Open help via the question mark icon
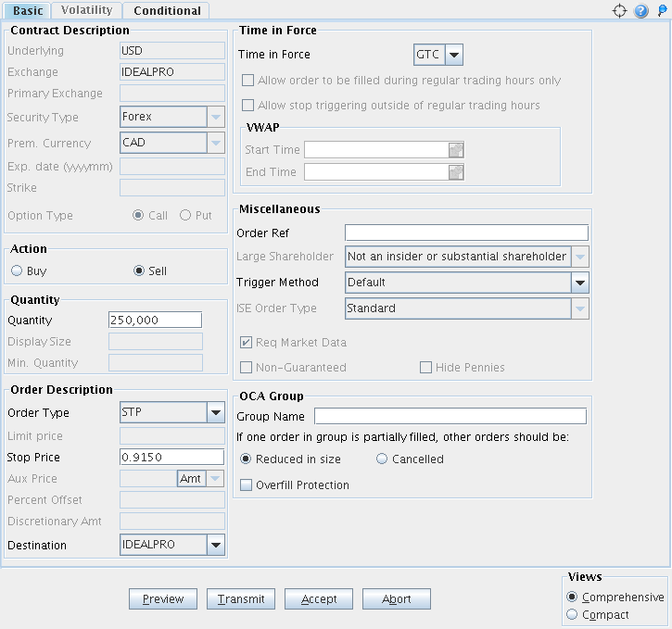Screen dimensions: 672x629 click(640, 11)
